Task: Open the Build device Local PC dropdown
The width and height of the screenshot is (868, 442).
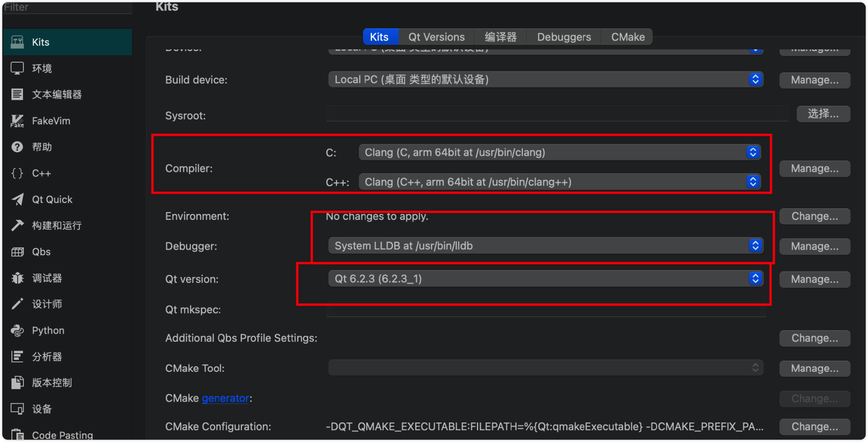Action: pyautogui.click(x=545, y=80)
